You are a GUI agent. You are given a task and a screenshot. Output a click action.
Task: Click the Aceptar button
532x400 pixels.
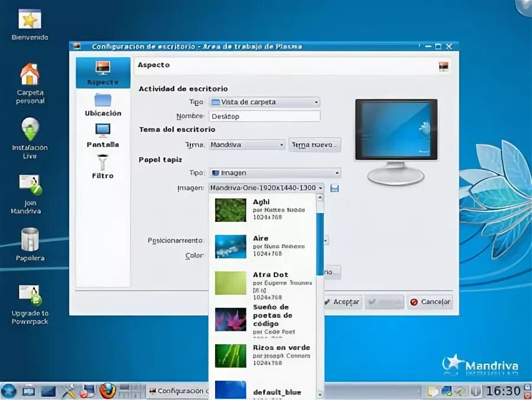(343, 302)
